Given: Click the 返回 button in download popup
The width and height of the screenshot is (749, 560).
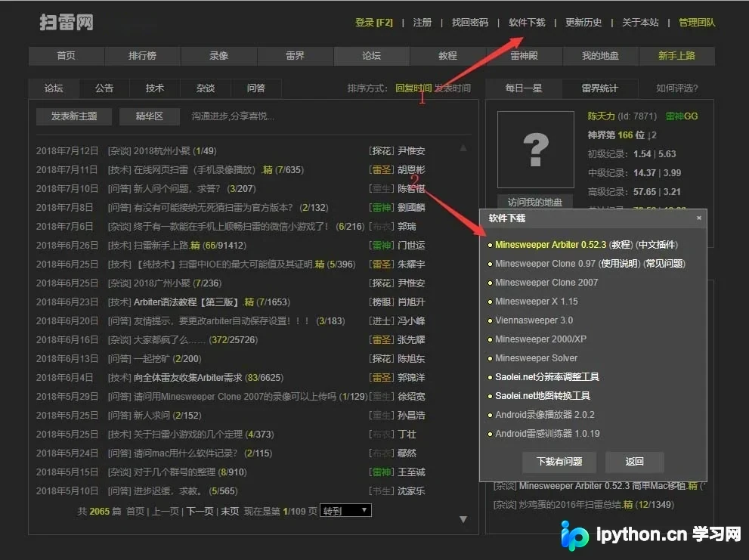Looking at the screenshot, I should 634,462.
